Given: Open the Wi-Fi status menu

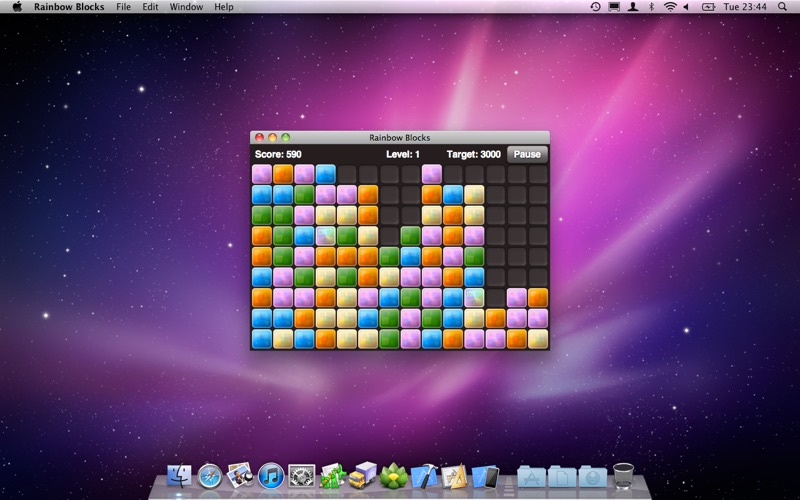Looking at the screenshot, I should pyautogui.click(x=669, y=7).
